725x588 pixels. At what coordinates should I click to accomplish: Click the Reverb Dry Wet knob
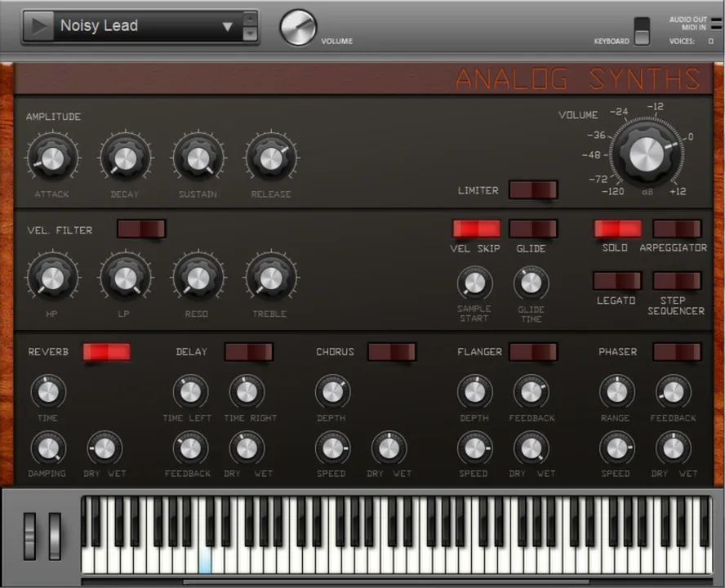click(105, 448)
